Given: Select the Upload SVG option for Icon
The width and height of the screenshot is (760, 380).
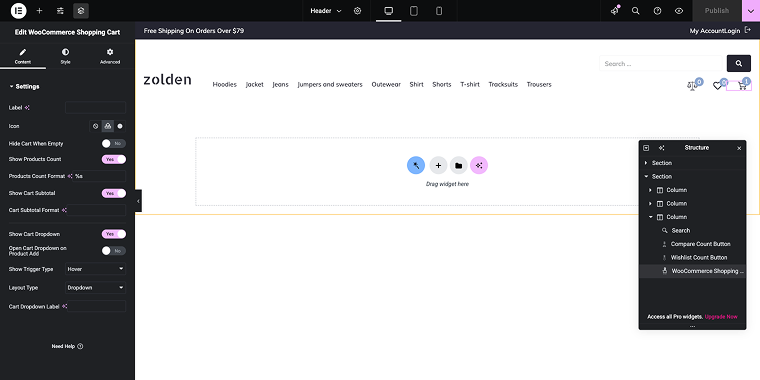Looking at the screenshot, I should point(120,126).
